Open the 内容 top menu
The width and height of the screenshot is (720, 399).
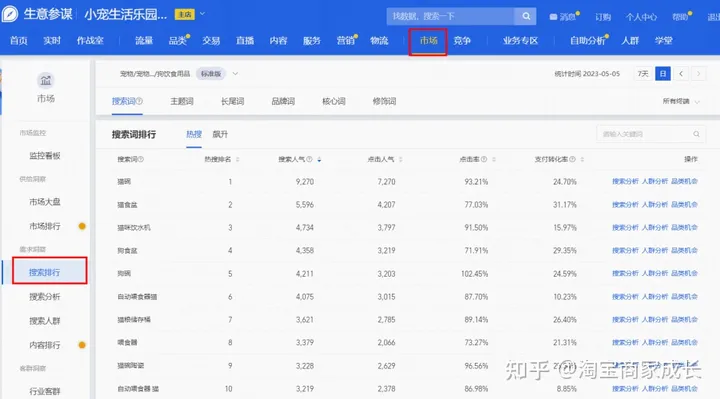(278, 40)
